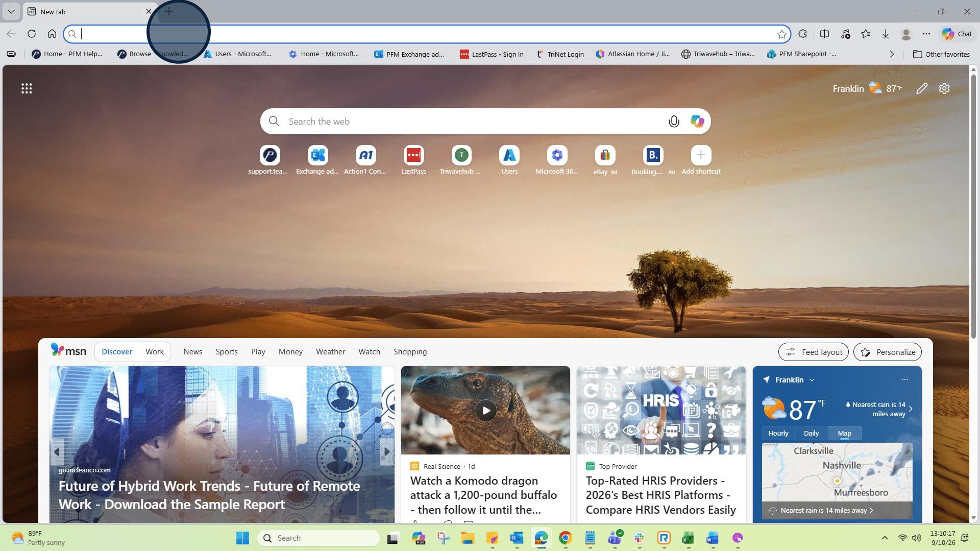Switch to the Work feed tab
Screen dimensions: 980x551
click(155, 352)
